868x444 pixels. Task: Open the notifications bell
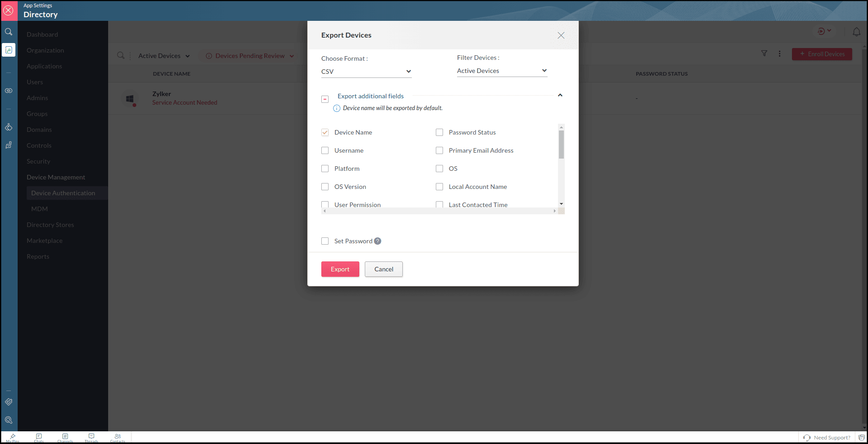(x=857, y=32)
